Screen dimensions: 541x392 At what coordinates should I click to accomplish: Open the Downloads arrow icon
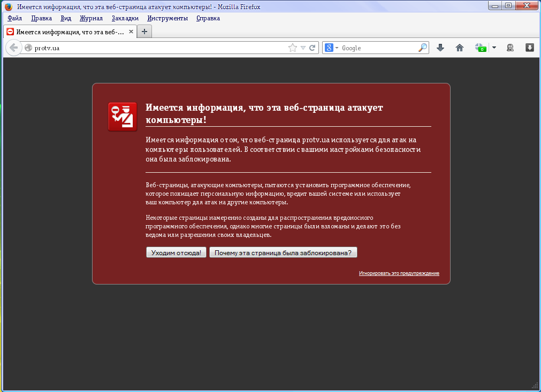pyautogui.click(x=440, y=48)
